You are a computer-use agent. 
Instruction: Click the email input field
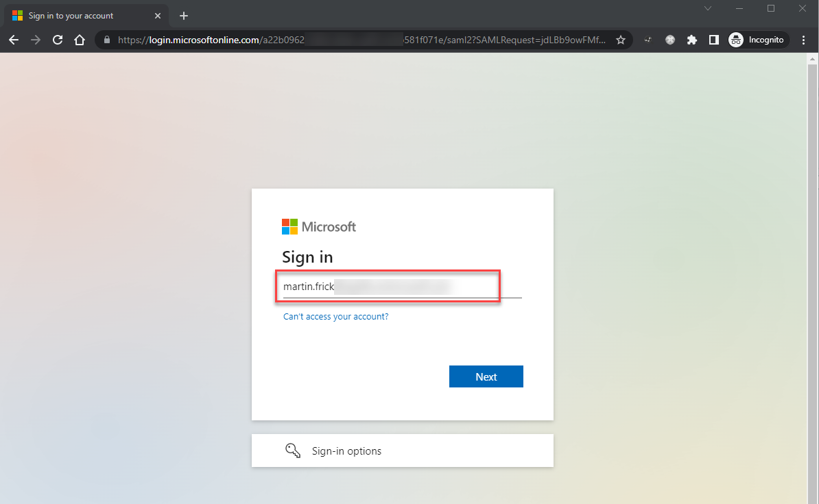(402, 287)
